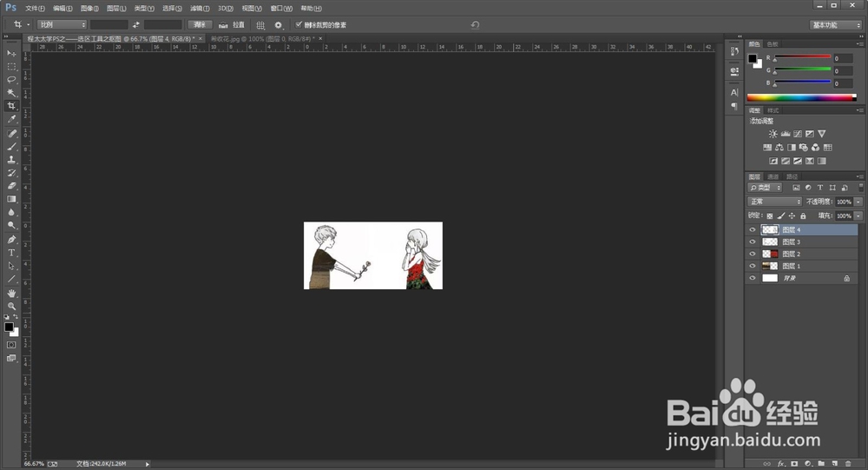Open crop settings gear menu
The width and height of the screenshot is (868, 470).
[x=278, y=25]
